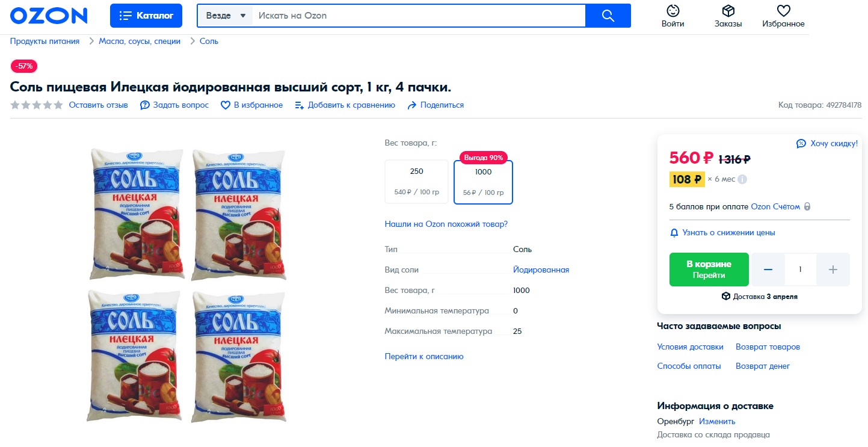Expand the Везде search scope dropdown
Viewport: 868px width, 447px height.
pos(226,16)
